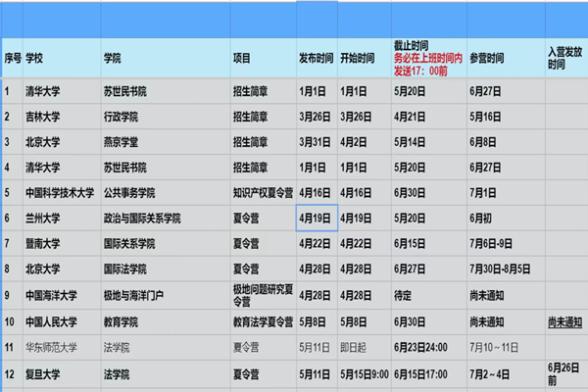Screen dimensions: 588x392
Task: Click the outlined 4月19日 cell for 兰州大学
Action: [x=317, y=218]
